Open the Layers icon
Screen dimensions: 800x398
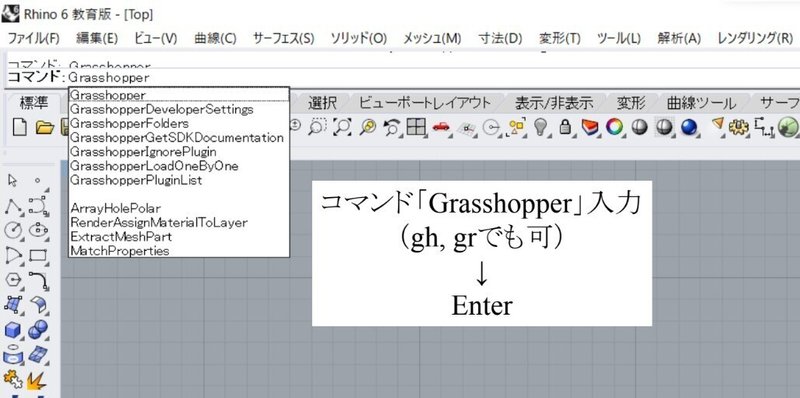pyautogui.click(x=590, y=127)
